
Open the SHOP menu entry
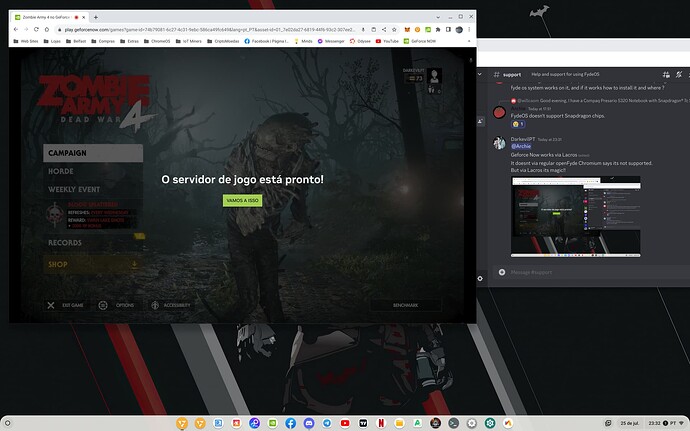point(93,264)
